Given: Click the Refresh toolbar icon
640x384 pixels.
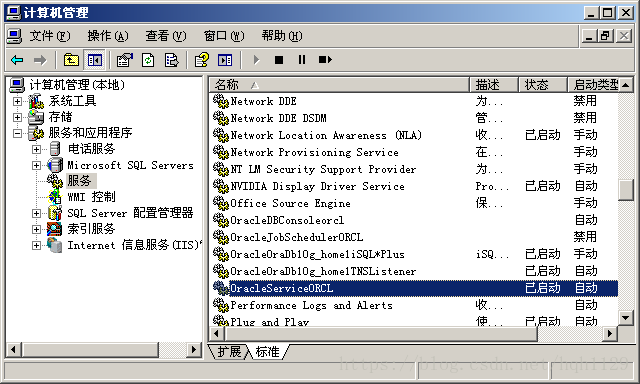Looking at the screenshot, I should [148, 60].
